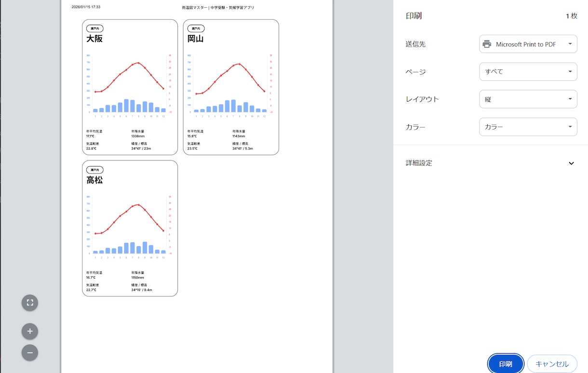The image size is (588, 373).
Task: Open the ページ dropdown showing すべて
Action: [x=528, y=72]
